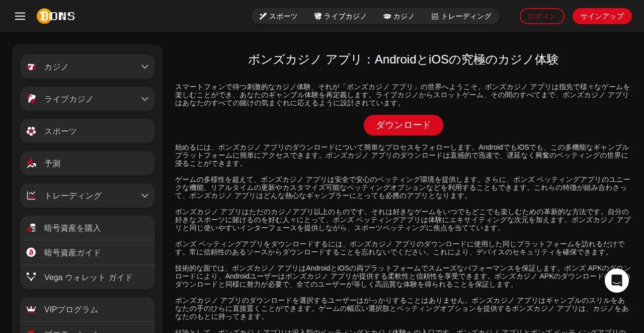Image resolution: width=644 pixels, height=333 pixels.
Task: Open 暗号資産ガイド link
Action: pos(88,252)
